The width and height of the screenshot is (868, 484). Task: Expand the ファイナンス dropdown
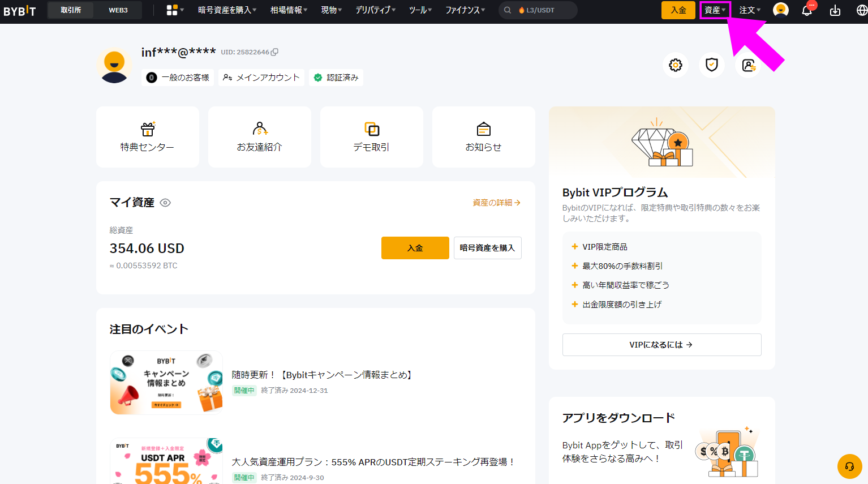coord(465,10)
